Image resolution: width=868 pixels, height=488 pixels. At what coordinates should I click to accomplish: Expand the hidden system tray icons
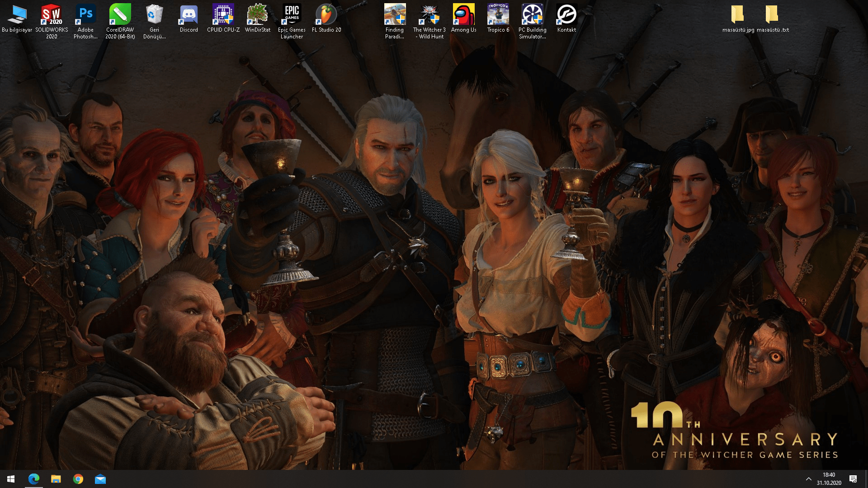808,479
